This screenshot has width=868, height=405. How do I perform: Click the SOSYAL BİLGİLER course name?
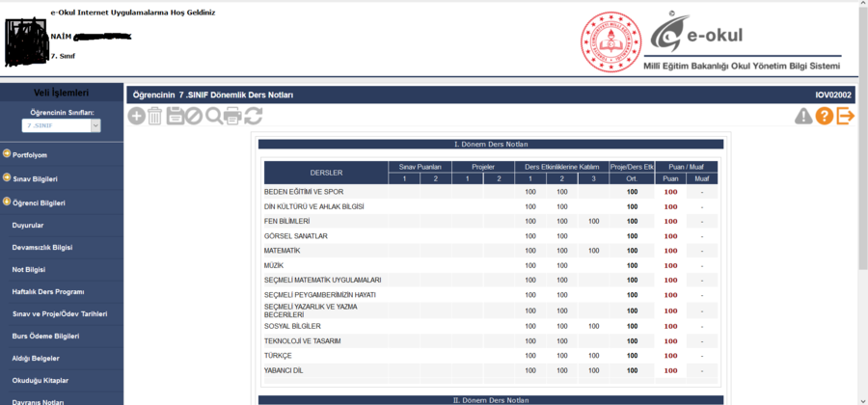coord(292,327)
